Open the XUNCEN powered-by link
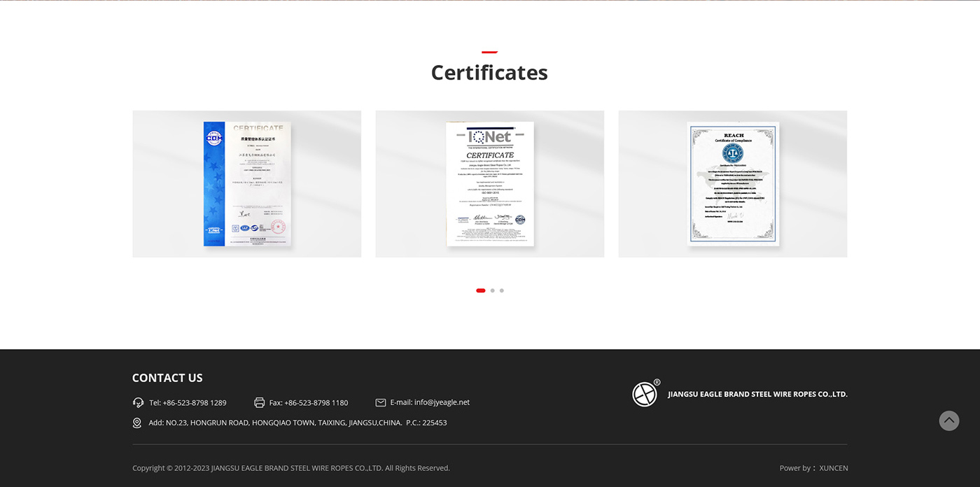 834,468
